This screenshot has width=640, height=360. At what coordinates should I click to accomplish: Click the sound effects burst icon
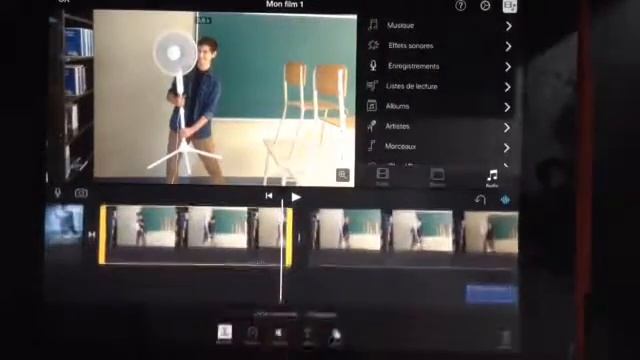pyautogui.click(x=373, y=45)
